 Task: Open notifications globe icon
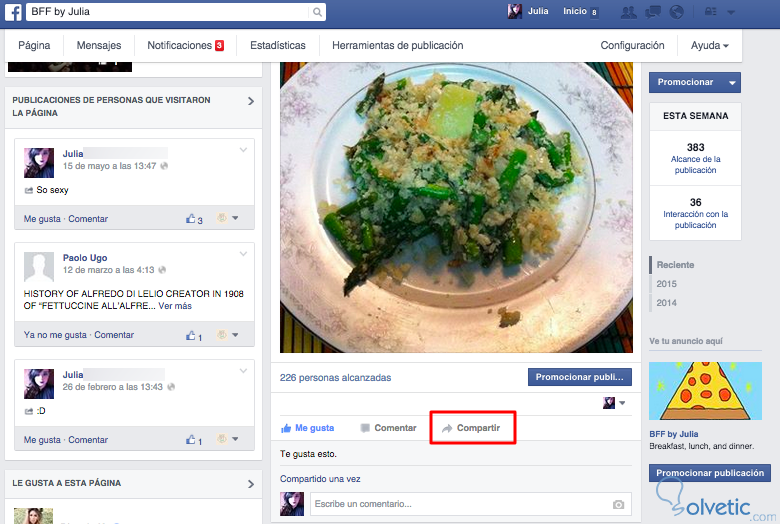click(x=676, y=12)
